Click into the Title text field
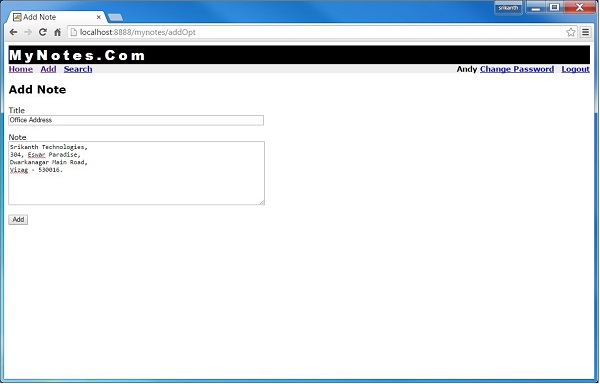The image size is (600, 384). pyautogui.click(x=136, y=120)
